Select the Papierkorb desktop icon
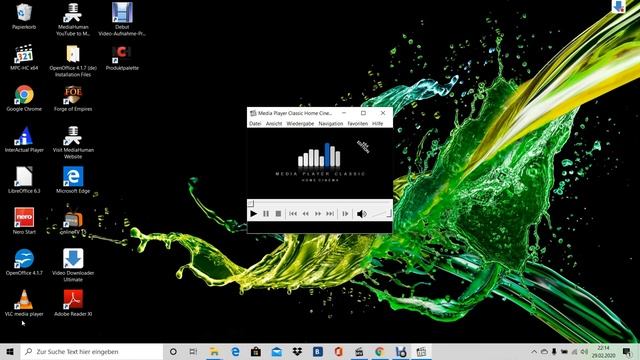 (x=24, y=16)
